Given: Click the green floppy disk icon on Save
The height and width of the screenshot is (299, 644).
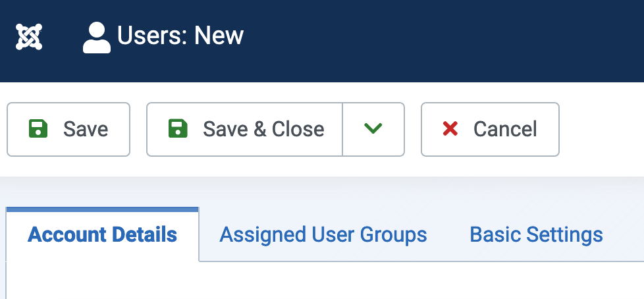Looking at the screenshot, I should click(38, 129).
